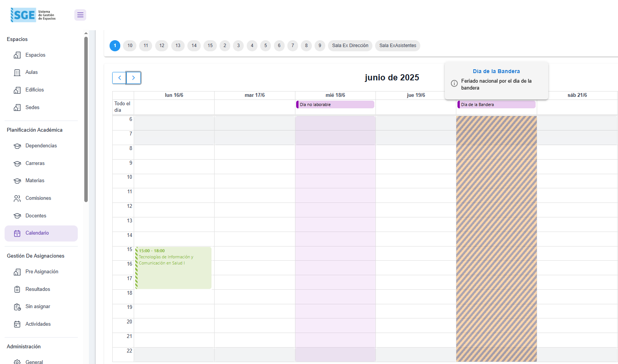Select room chip 8
This screenshot has width=618, height=364.
click(x=306, y=46)
